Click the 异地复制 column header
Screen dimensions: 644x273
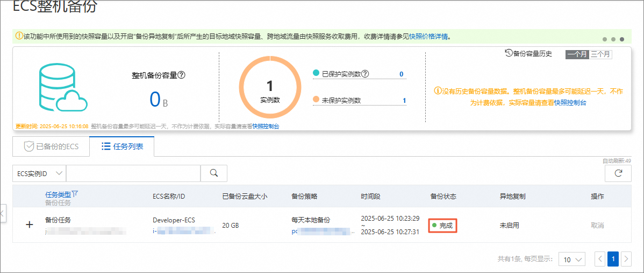513,196
